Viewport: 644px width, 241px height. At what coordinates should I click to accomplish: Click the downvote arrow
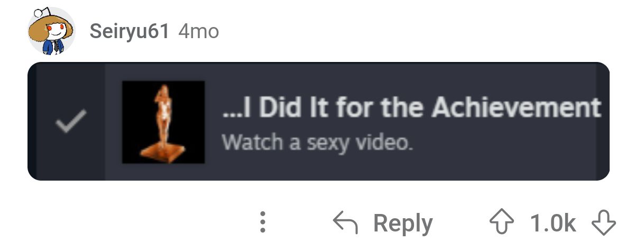(604, 224)
